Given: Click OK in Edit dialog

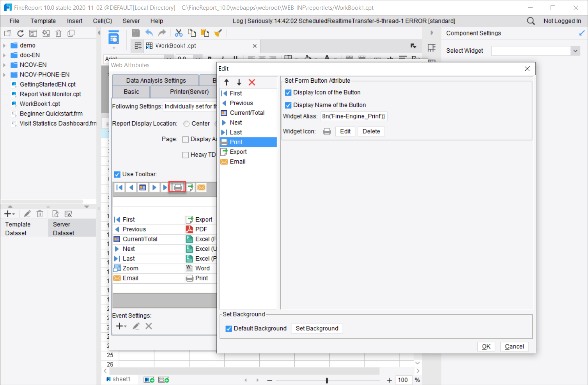Looking at the screenshot, I should (486, 346).
